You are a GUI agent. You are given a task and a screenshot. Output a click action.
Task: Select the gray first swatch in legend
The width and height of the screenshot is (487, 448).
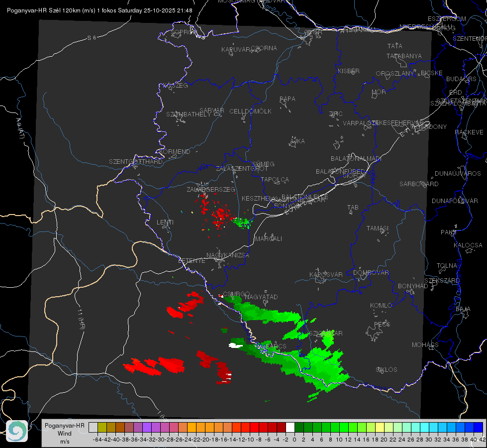point(93,428)
